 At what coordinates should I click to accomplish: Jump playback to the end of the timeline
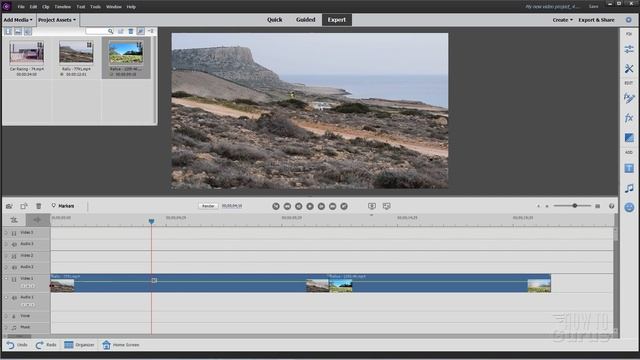tap(344, 207)
